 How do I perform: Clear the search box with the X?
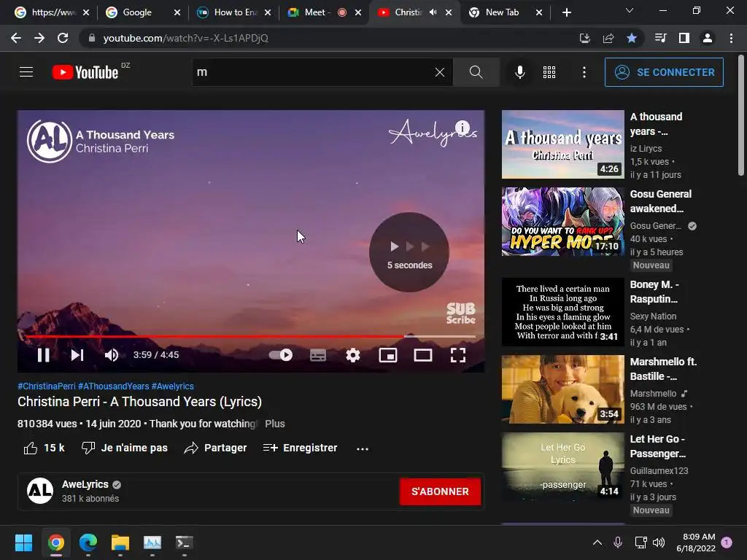[440, 72]
